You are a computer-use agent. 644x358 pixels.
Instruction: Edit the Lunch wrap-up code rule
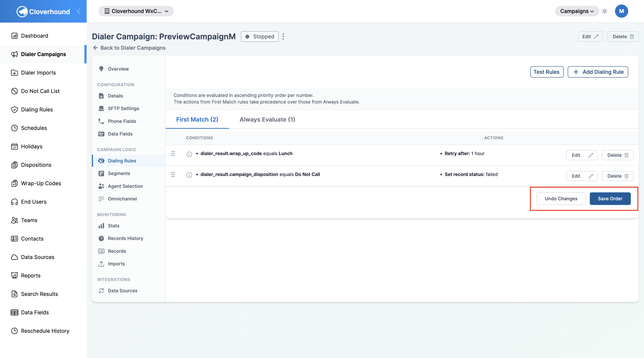(x=582, y=155)
